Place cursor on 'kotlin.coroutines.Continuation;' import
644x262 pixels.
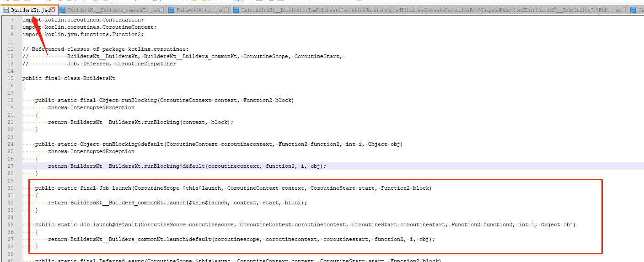[94, 20]
